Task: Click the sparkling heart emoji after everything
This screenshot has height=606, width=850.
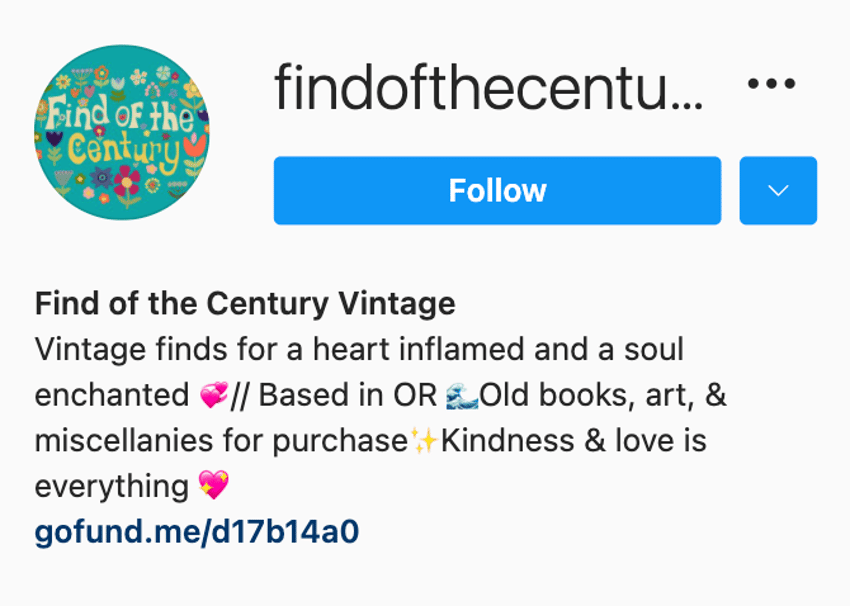Action: pos(214,485)
